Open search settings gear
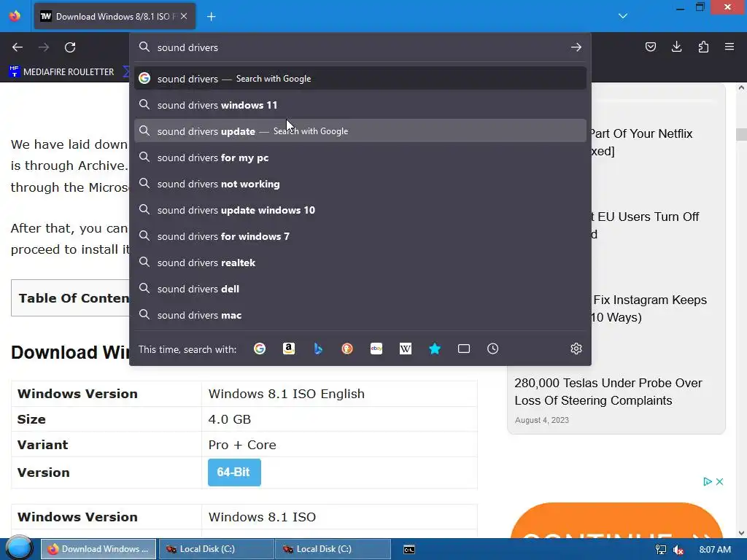The width and height of the screenshot is (747, 560). [576, 349]
